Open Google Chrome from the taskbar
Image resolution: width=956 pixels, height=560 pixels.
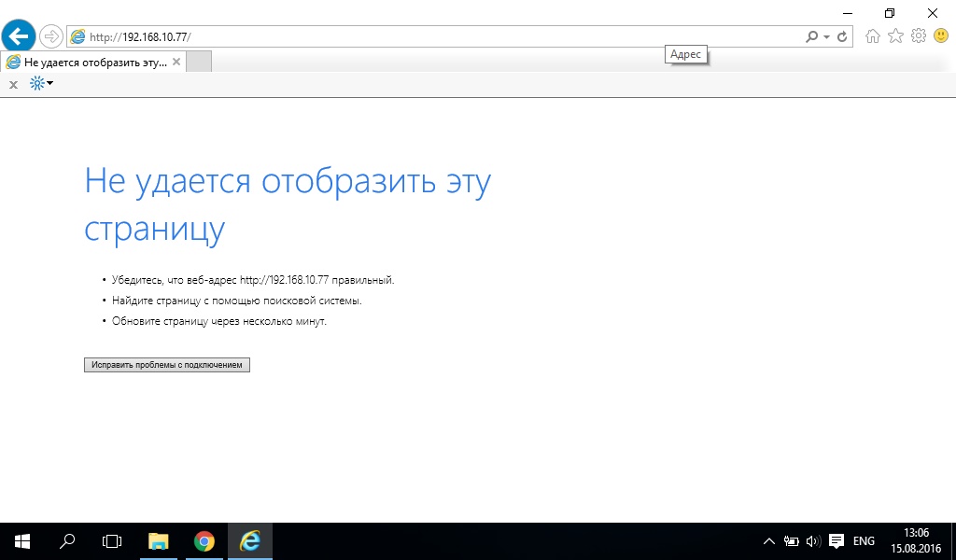click(204, 541)
